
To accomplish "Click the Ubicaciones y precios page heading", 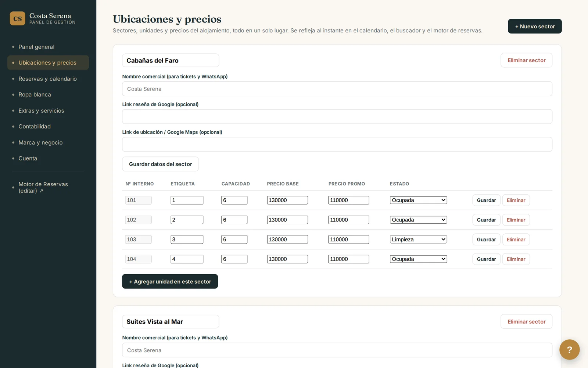I will [x=167, y=19].
